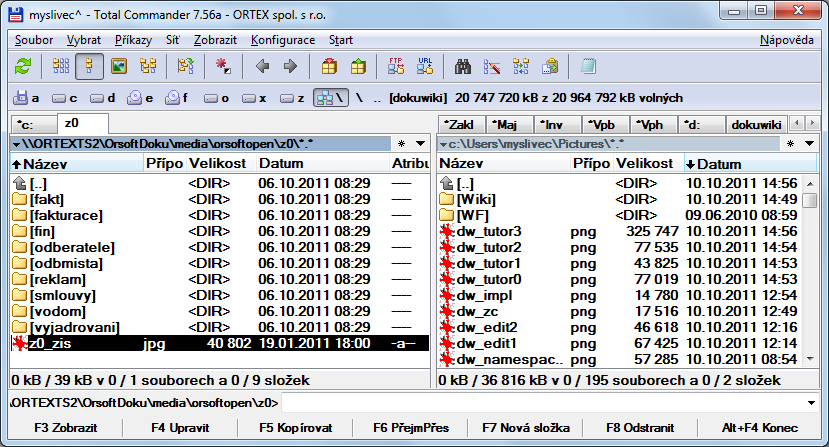Go back with the left arrow icon
Viewport: 829px width, 447px height.
click(263, 67)
